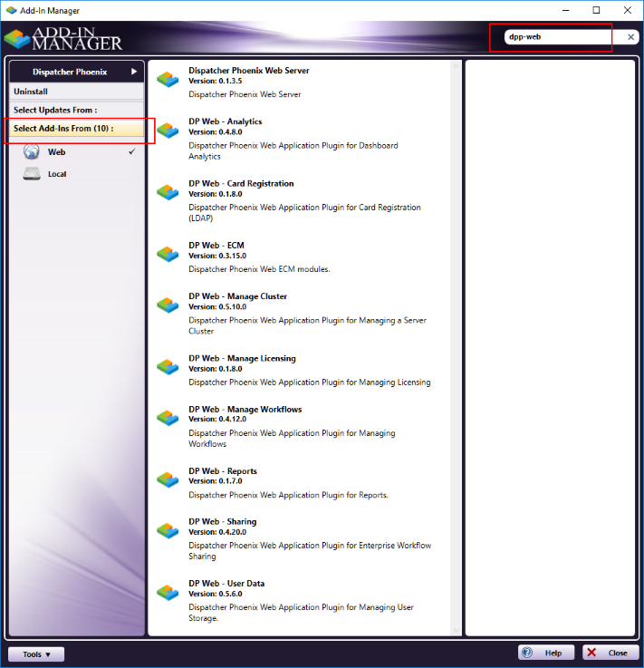Click the DP Web - Reports add-in icon
The width and height of the screenshot is (644, 668).
[168, 479]
